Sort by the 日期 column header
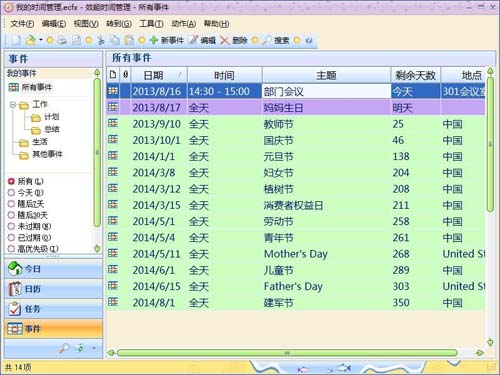Image resolution: width=500 pixels, height=375 pixels. point(159,75)
